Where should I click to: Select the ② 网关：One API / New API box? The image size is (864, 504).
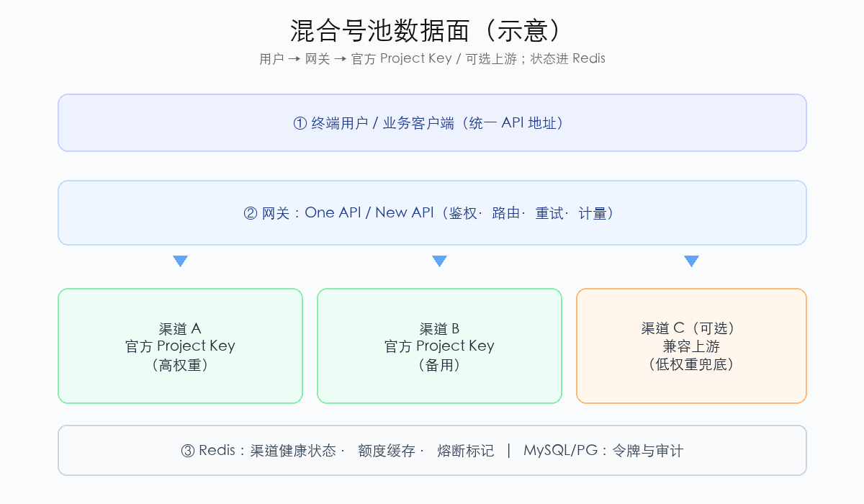click(x=432, y=213)
